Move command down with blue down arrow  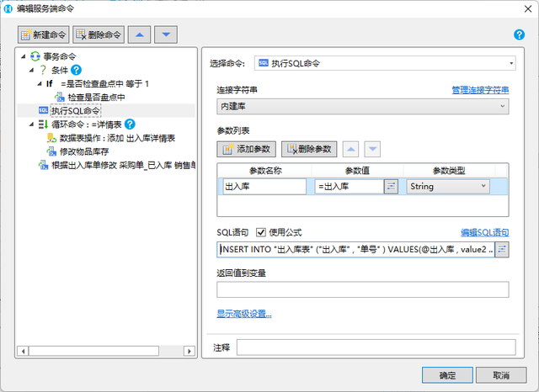click(x=166, y=34)
